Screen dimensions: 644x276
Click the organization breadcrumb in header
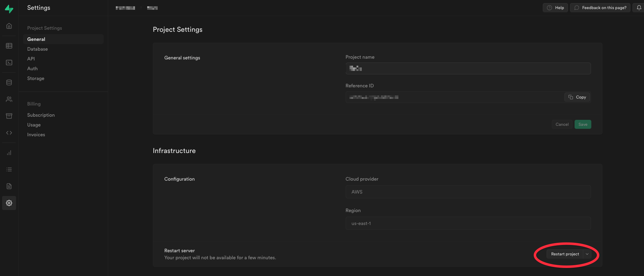tap(126, 8)
